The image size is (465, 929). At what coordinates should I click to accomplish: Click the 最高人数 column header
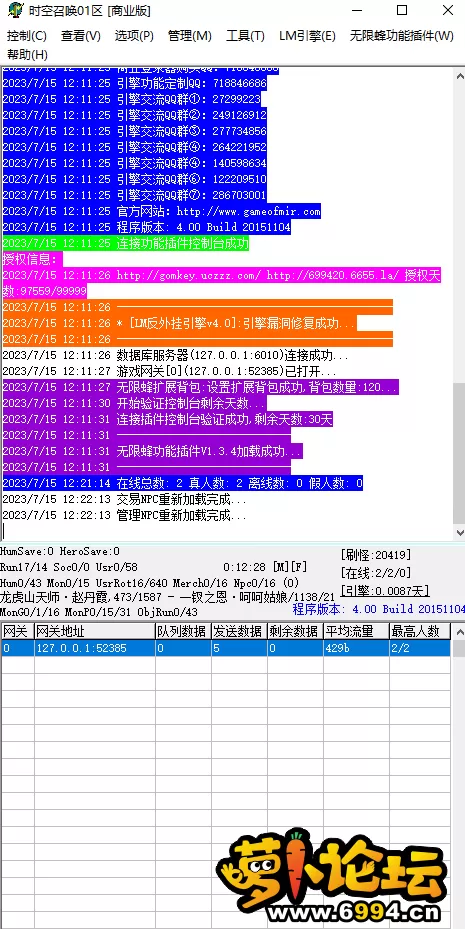(419, 631)
